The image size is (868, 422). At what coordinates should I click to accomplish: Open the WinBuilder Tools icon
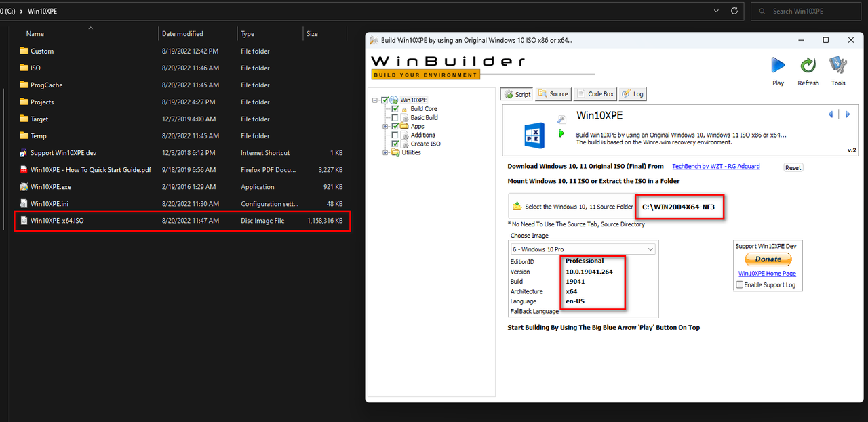[838, 65]
